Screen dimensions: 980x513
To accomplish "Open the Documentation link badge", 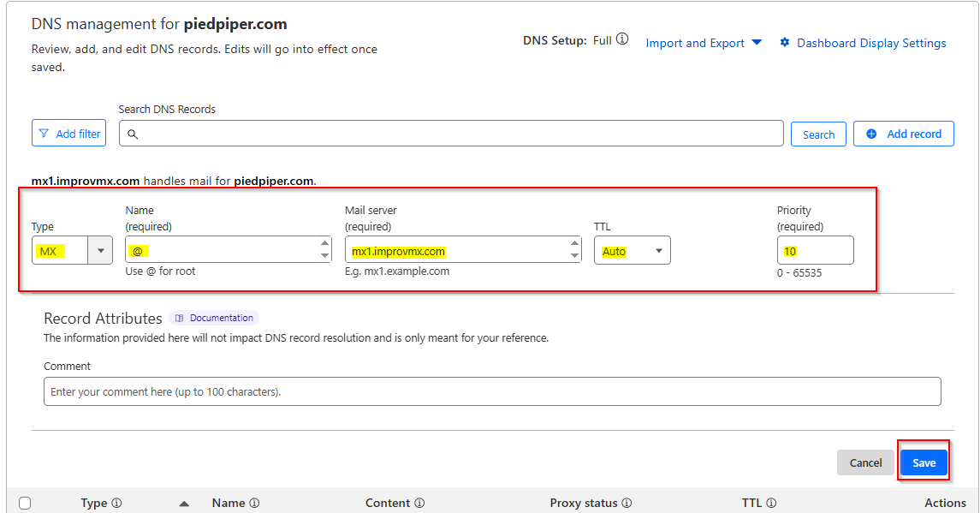I will [214, 318].
